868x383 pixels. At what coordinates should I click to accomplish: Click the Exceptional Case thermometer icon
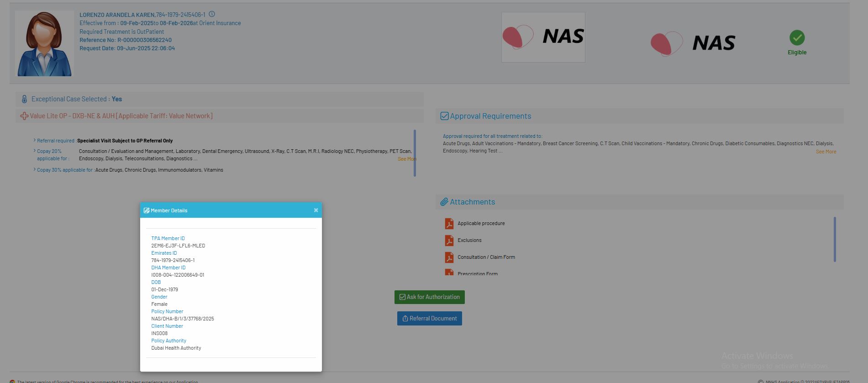pos(25,99)
